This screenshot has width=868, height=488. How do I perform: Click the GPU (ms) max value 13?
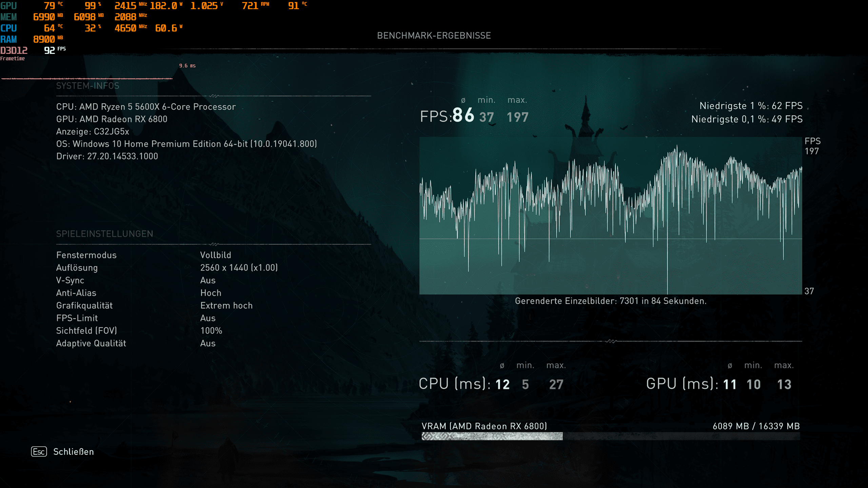(784, 384)
